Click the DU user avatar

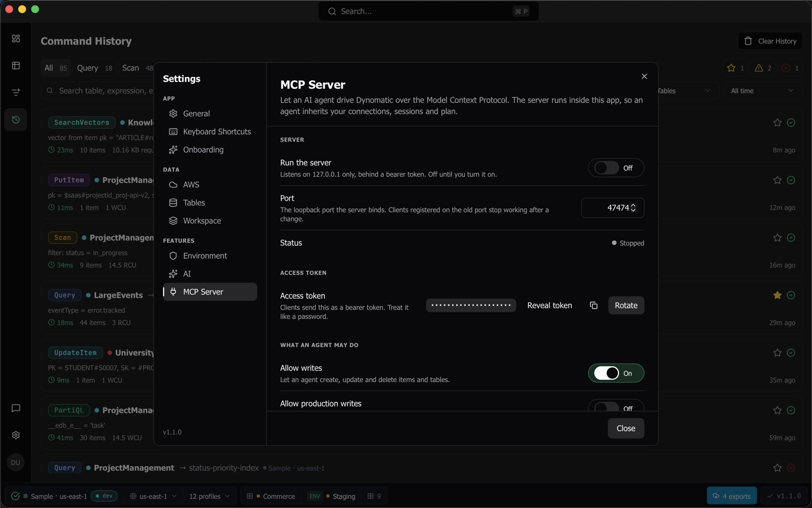pyautogui.click(x=16, y=462)
